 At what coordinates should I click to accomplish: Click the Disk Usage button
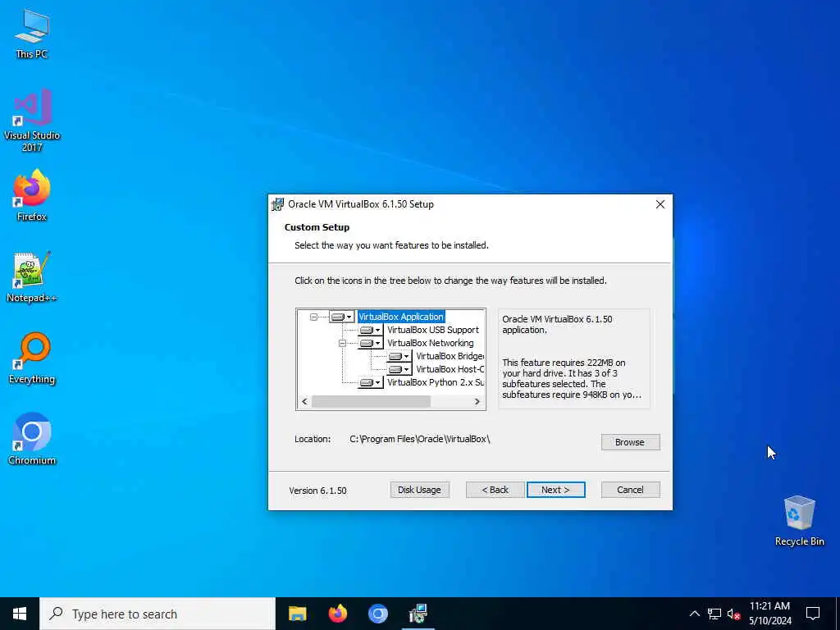point(419,490)
